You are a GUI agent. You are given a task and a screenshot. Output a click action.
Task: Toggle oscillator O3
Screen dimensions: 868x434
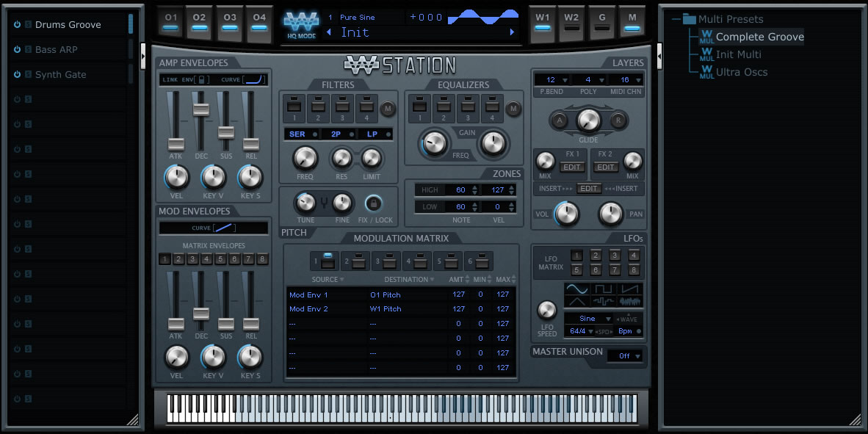click(230, 22)
